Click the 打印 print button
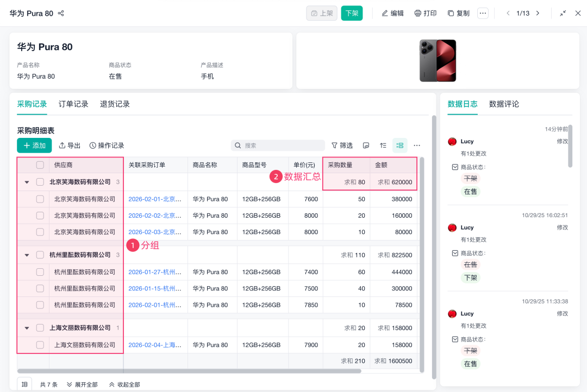 click(x=426, y=13)
